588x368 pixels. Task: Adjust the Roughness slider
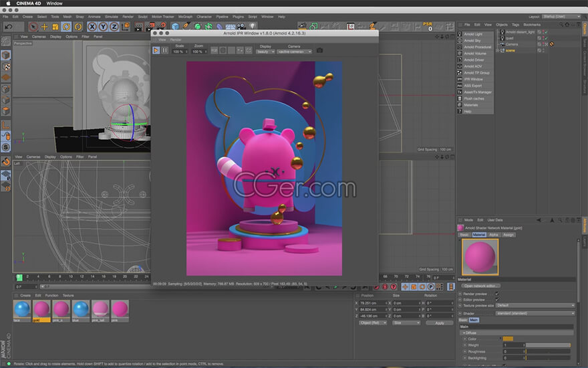[548, 351]
